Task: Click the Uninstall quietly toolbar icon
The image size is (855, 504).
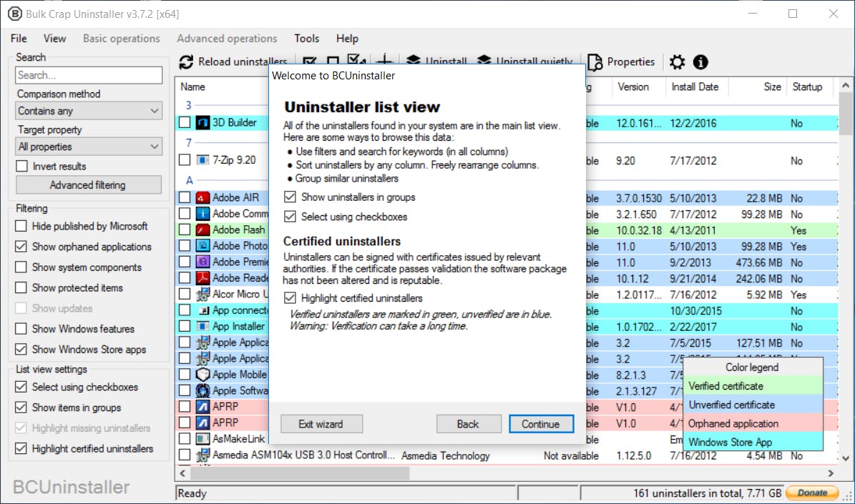Action: tap(484, 61)
